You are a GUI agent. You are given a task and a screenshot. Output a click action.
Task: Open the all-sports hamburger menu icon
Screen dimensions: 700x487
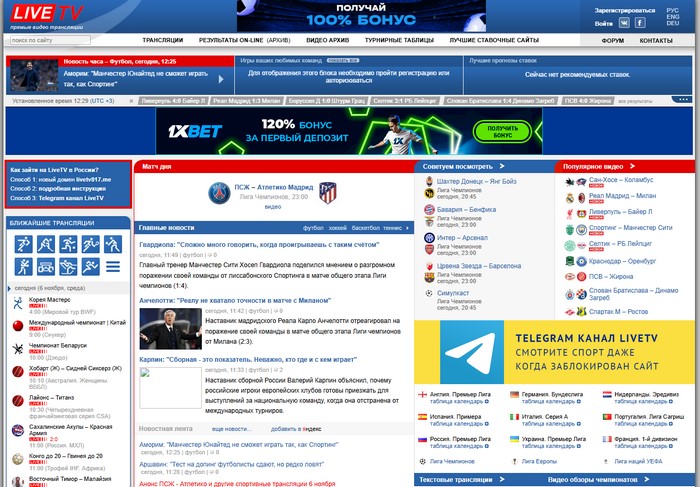click(x=113, y=266)
